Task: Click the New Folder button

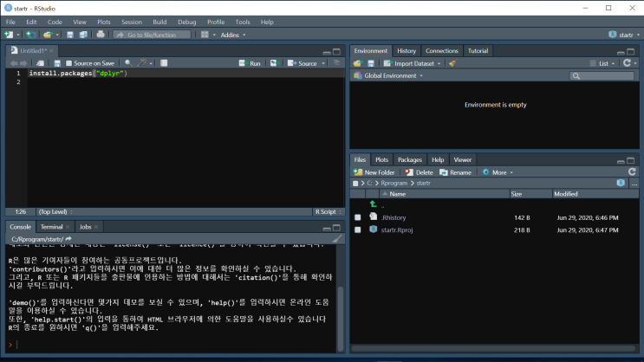Action: tap(374, 172)
